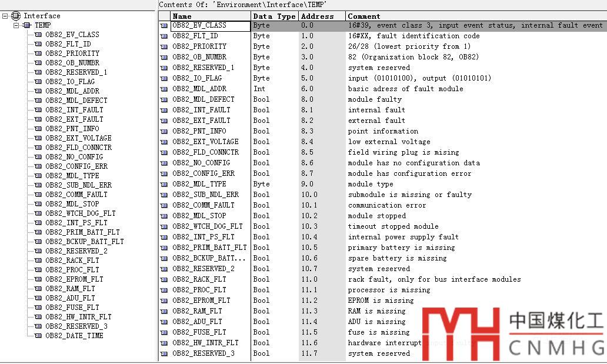Click row icon beside OB82_FLT_ID in table
Image resolution: width=607 pixels, height=364 pixels.
point(164,36)
